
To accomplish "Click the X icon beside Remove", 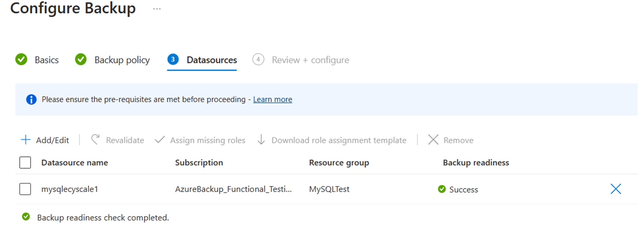I will click(433, 140).
